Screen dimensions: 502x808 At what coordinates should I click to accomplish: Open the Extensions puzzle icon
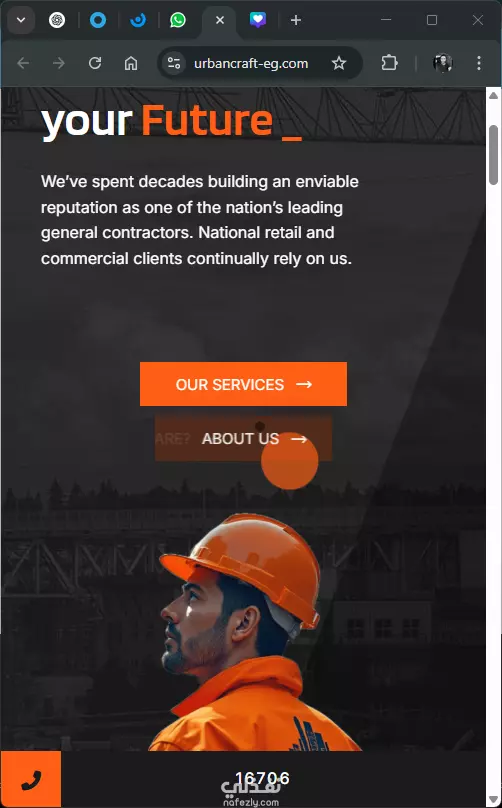point(390,63)
